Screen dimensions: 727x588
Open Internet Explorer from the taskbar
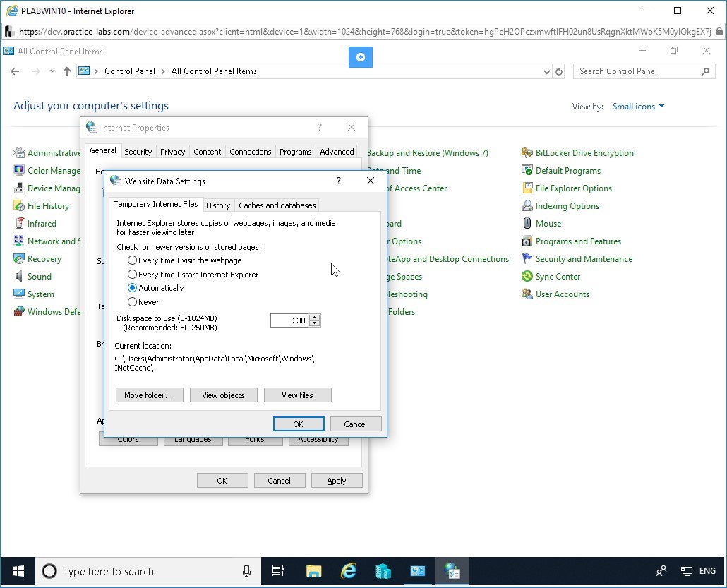click(x=349, y=571)
